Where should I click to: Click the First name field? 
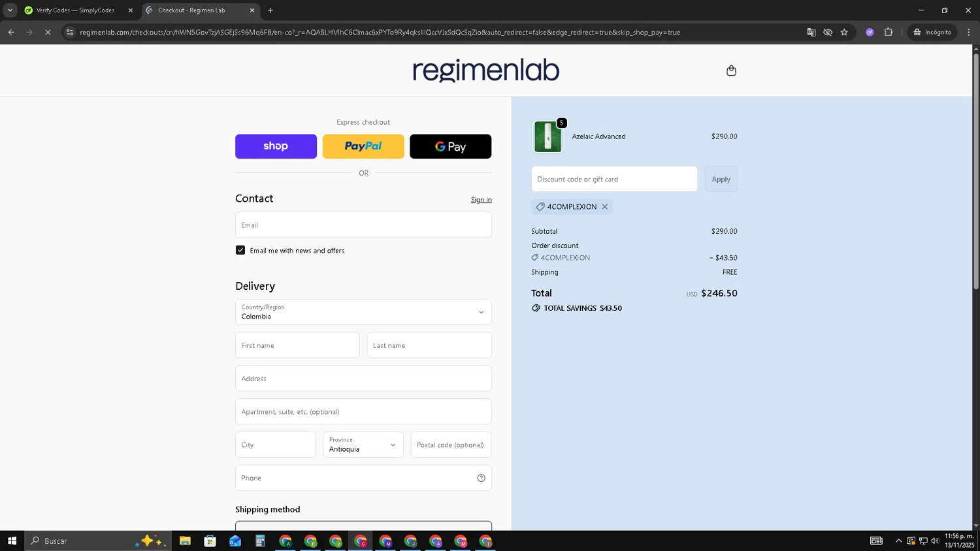(297, 345)
